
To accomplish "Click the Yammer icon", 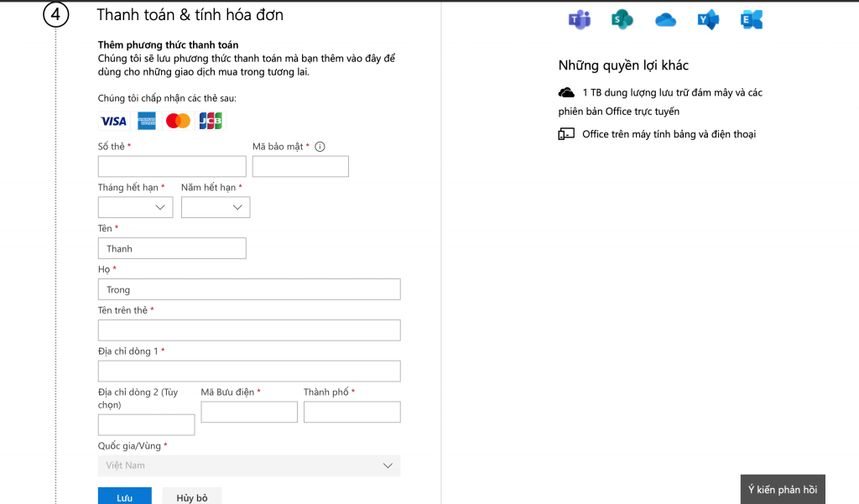I will click(708, 20).
